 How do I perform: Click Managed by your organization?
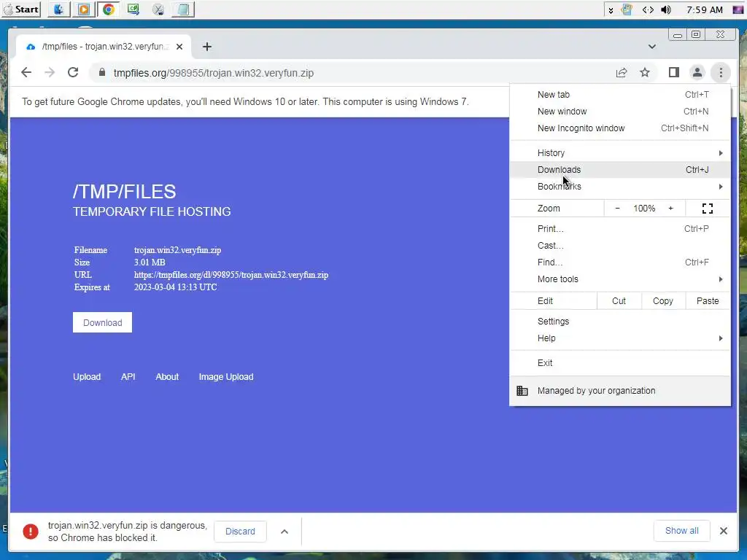620,391
